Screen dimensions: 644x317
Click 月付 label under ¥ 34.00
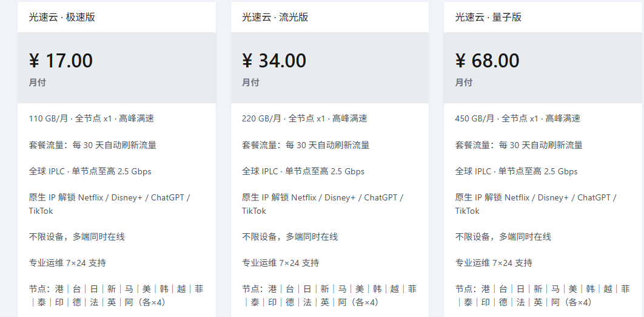click(250, 82)
